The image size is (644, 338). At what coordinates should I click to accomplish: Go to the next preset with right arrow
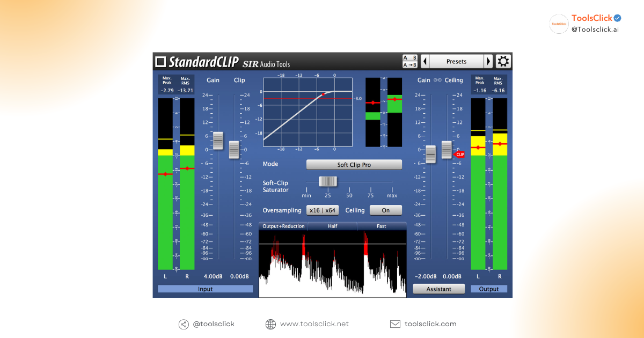point(488,61)
